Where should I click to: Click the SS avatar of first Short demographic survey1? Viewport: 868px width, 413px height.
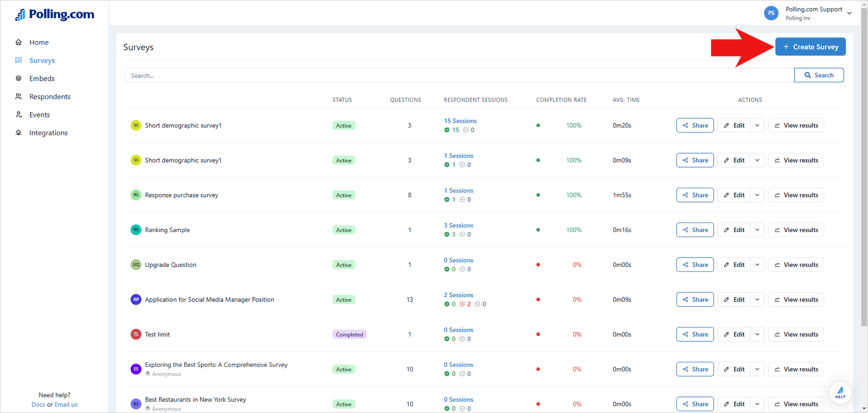(x=136, y=125)
